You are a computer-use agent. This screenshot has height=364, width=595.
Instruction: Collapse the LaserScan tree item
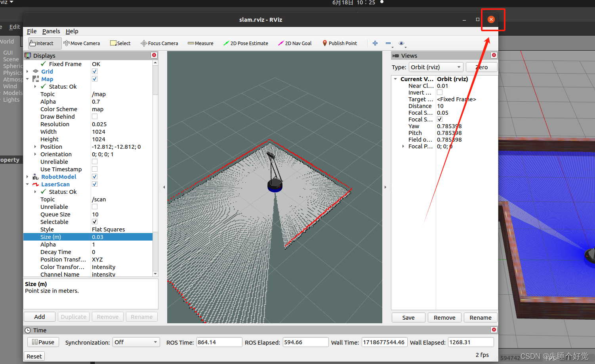click(x=27, y=184)
